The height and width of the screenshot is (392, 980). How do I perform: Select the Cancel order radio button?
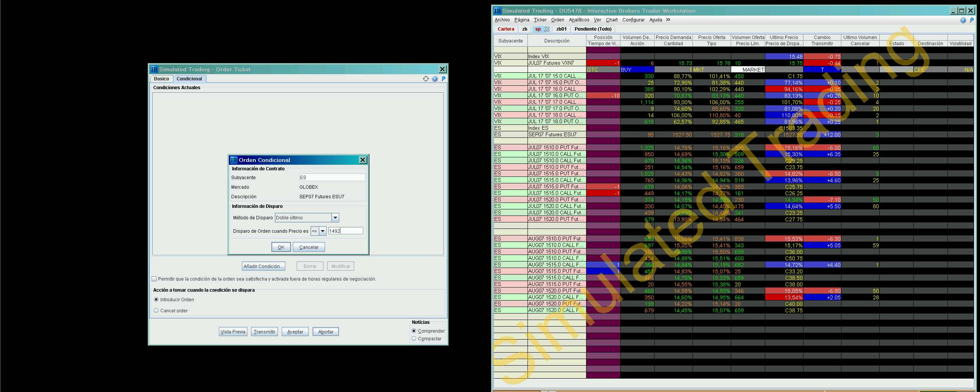click(156, 311)
